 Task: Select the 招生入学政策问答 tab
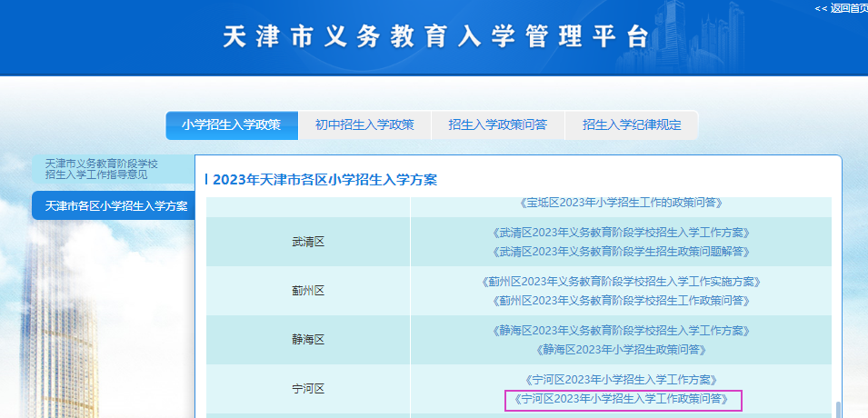(497, 124)
